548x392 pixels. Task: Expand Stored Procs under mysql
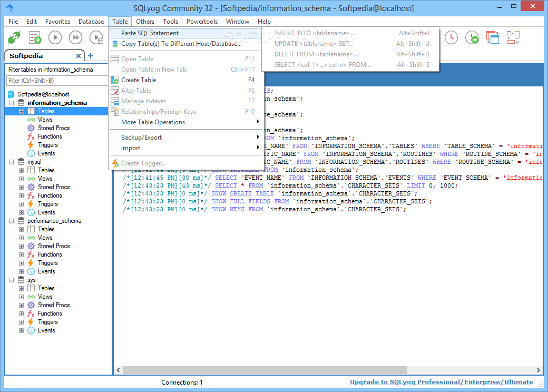point(21,187)
